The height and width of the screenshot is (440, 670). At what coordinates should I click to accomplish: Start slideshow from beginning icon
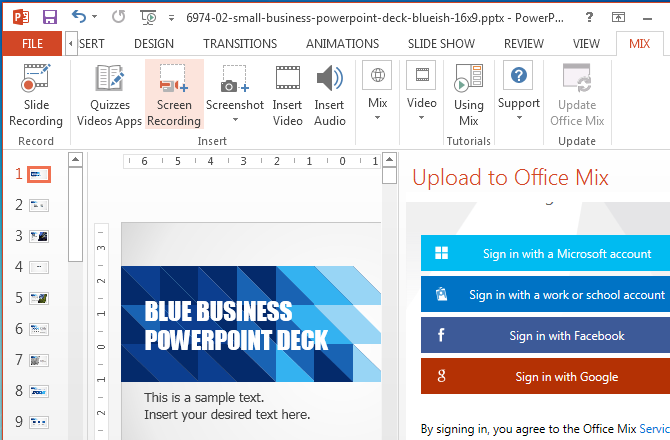[149, 18]
